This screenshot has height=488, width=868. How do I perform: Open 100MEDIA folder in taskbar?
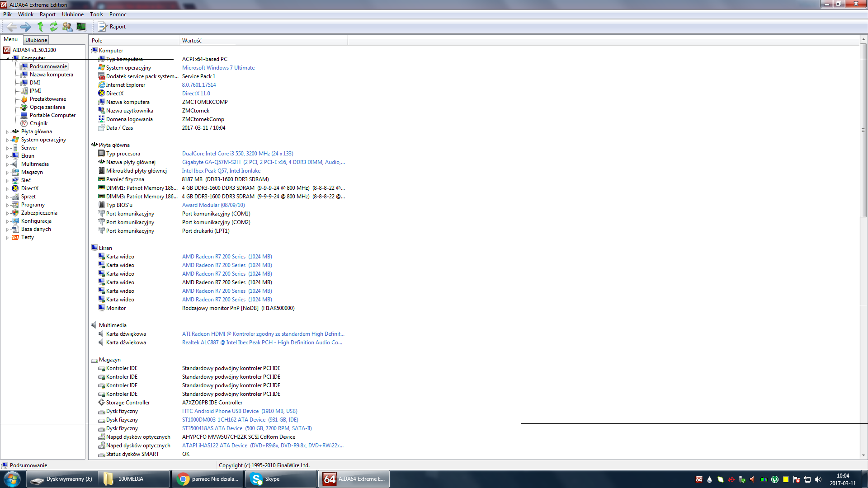[x=134, y=479]
